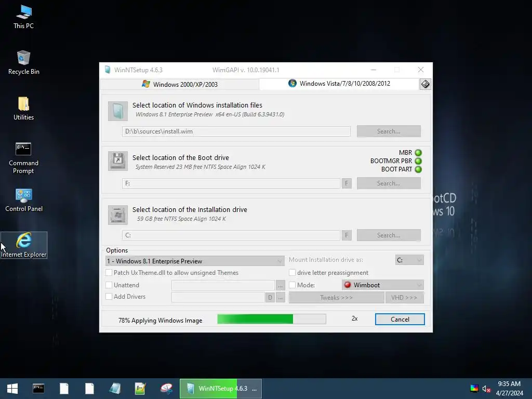The image size is (532, 399).
Task: Toggle the Add Drivers checkbox
Action: (x=109, y=296)
